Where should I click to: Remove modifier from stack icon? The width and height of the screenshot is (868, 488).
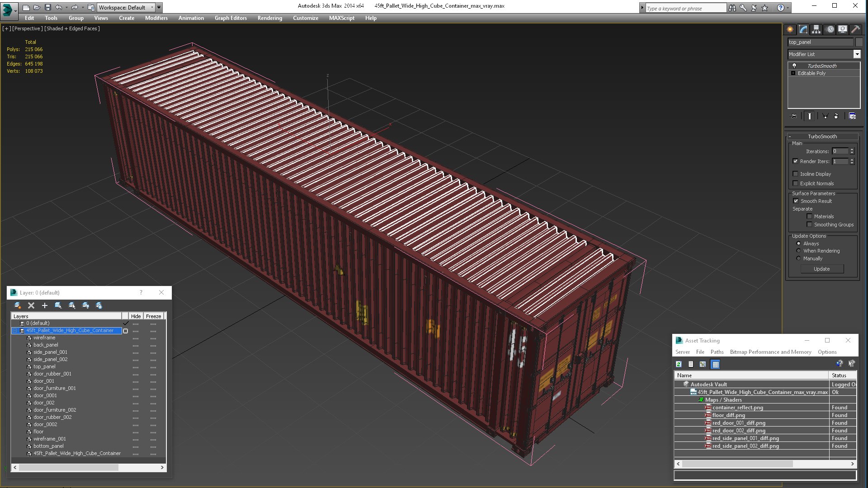(836, 116)
